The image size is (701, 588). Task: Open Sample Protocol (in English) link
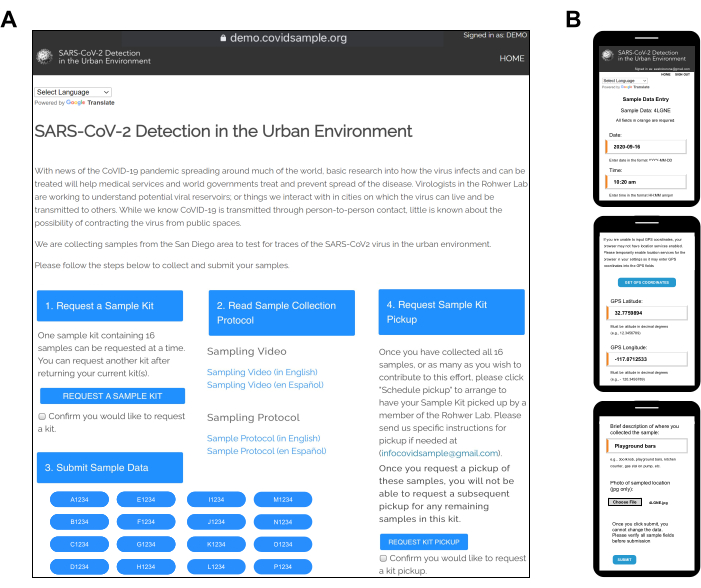tap(263, 438)
